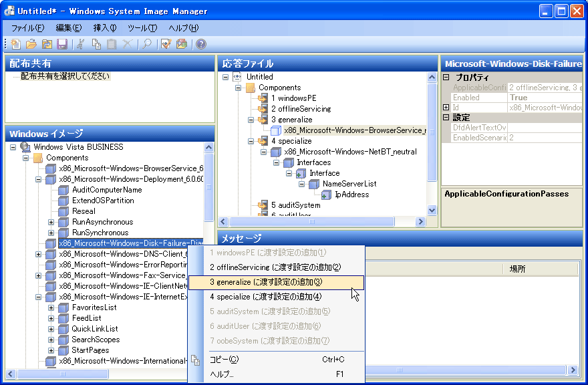Click the IpAddress node icon
The height and width of the screenshot is (385, 588).
326,195
